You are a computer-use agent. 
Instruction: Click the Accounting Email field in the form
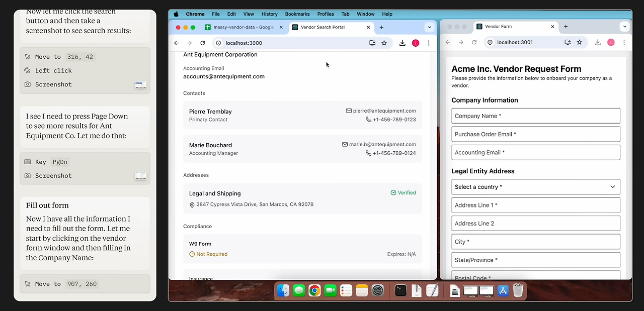(536, 153)
